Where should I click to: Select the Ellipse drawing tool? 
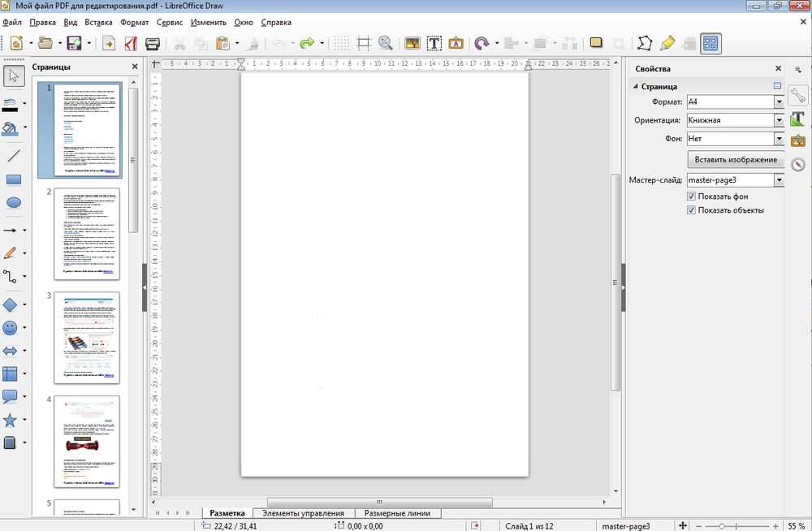pos(14,203)
